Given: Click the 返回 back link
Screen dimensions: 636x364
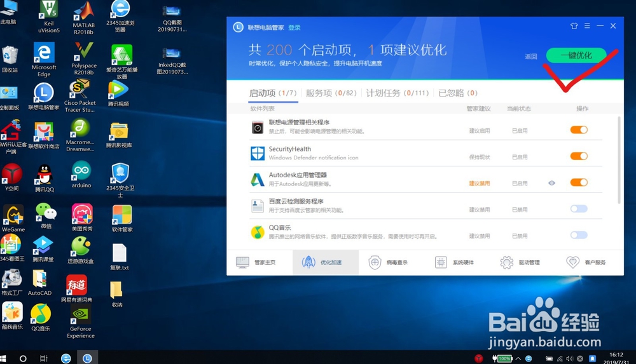Looking at the screenshot, I should pyautogui.click(x=530, y=57).
